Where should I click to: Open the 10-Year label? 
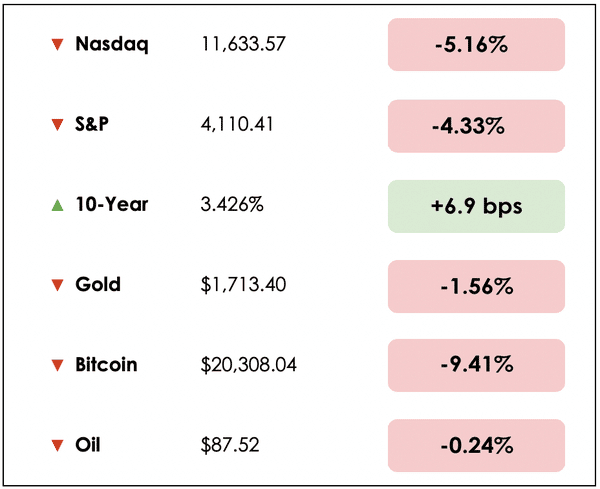[x=111, y=205]
